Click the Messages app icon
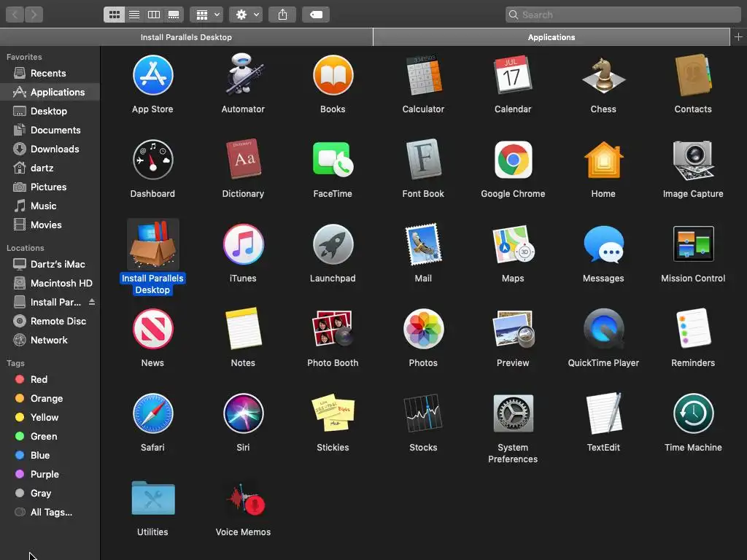Image resolution: width=747 pixels, height=560 pixels. pyautogui.click(x=603, y=244)
